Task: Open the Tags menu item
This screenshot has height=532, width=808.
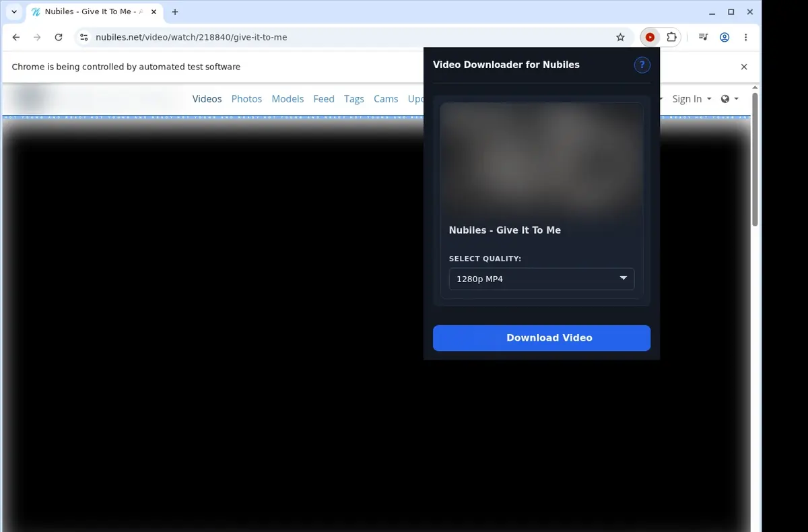Action: [354, 99]
